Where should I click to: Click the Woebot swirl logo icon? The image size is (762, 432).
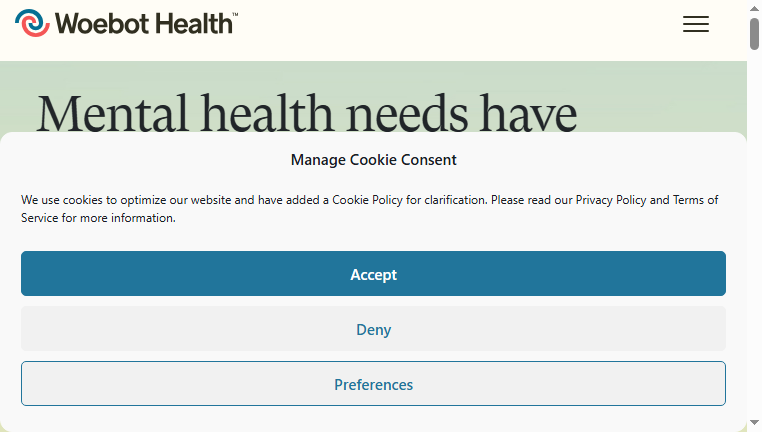pos(32,23)
